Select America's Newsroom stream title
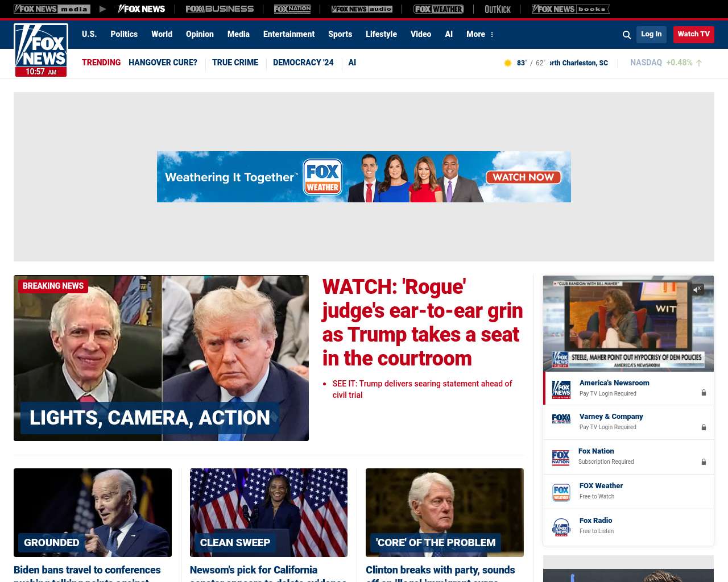 pos(614,383)
